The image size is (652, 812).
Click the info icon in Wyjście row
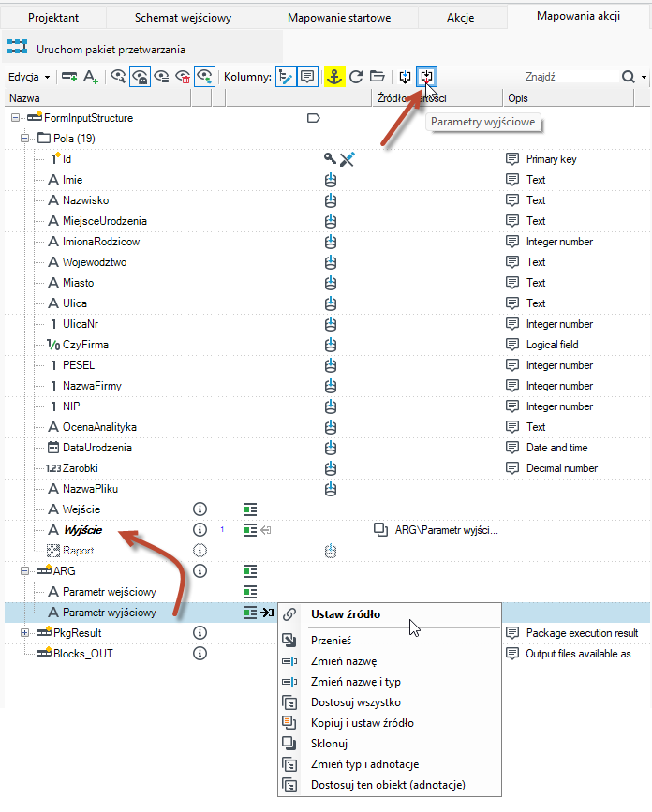[x=200, y=530]
